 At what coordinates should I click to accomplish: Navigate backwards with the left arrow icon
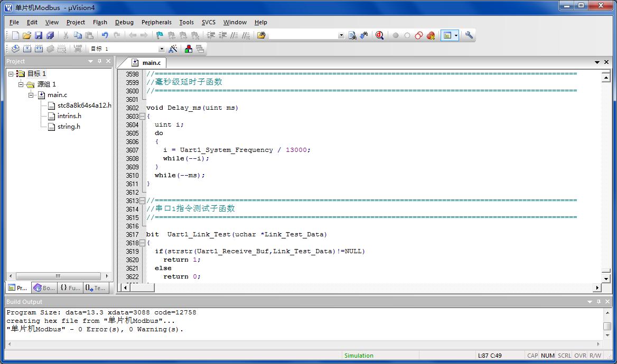133,35
